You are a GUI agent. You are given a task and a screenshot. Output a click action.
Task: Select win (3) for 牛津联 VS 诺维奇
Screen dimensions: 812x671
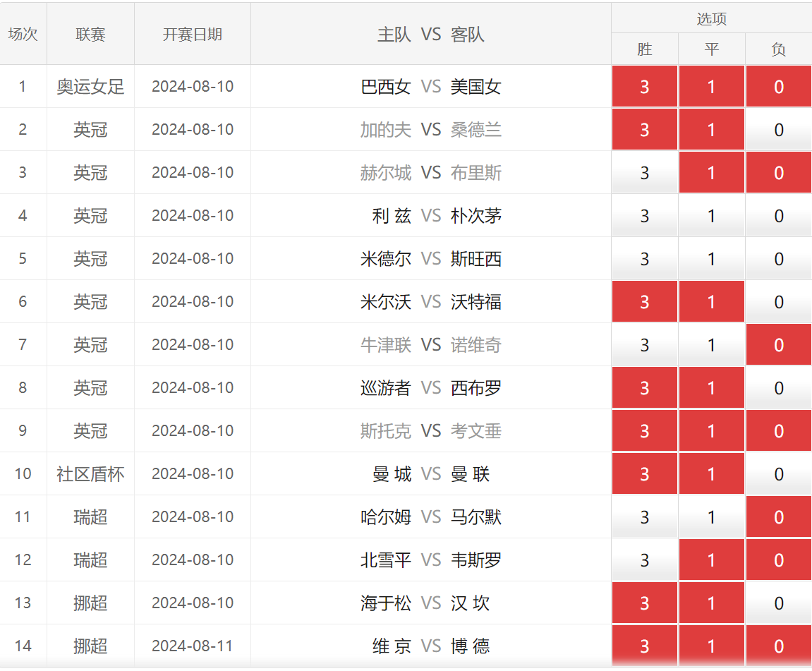click(645, 344)
